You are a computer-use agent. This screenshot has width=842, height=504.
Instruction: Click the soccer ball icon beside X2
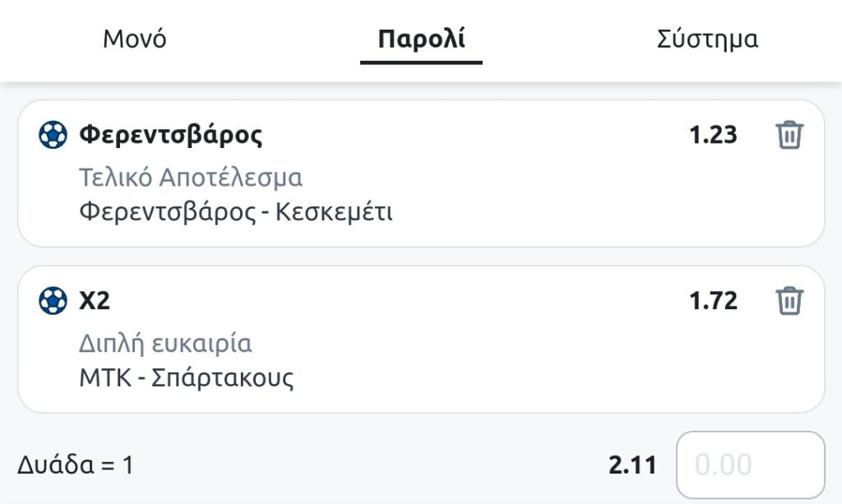(x=53, y=301)
